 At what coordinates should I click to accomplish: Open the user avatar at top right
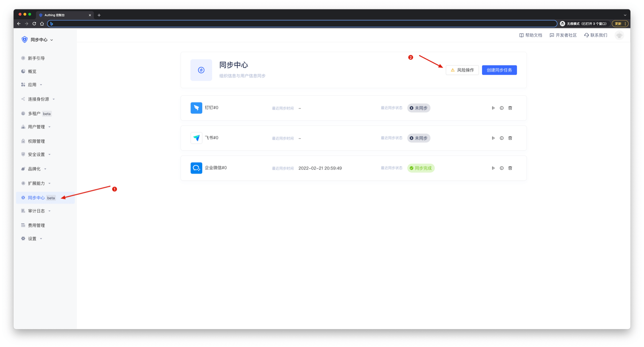pos(619,35)
